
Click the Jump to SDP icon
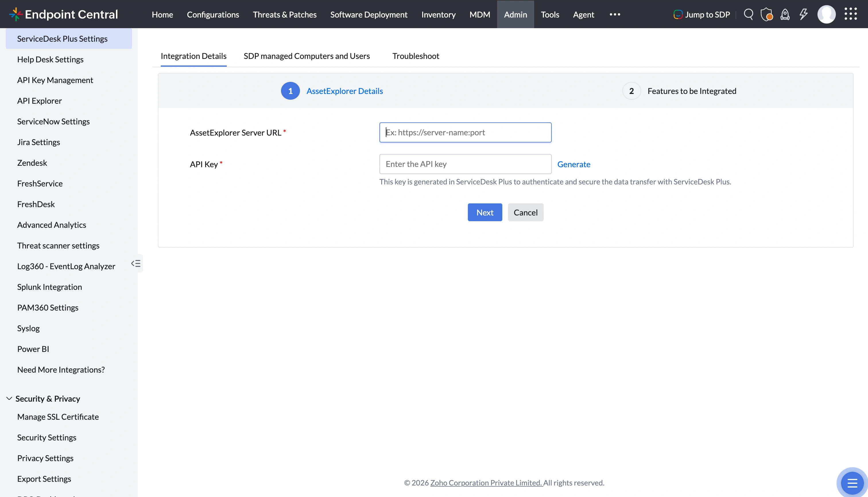point(678,14)
